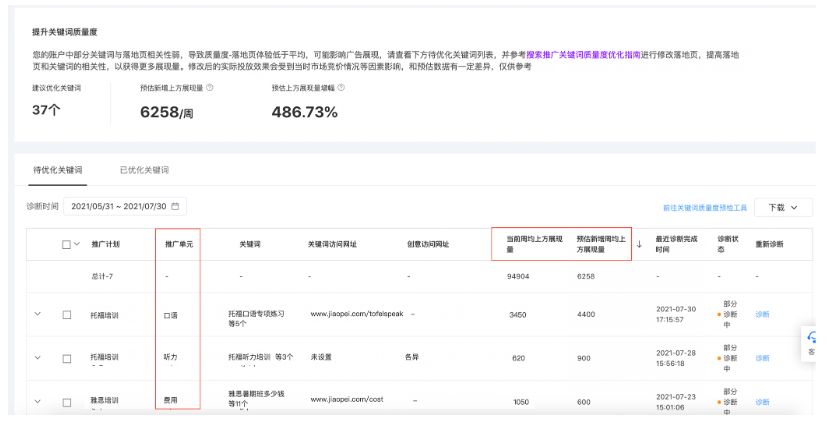Image resolution: width=827 pixels, height=424 pixels.
Task: Click the 关键词 column header
Action: coord(249,244)
